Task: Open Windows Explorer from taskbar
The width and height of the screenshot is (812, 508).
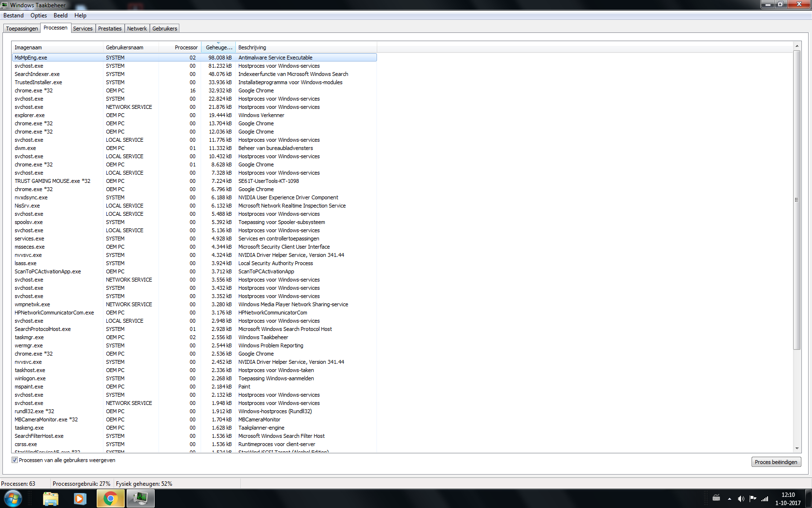Action: point(50,498)
